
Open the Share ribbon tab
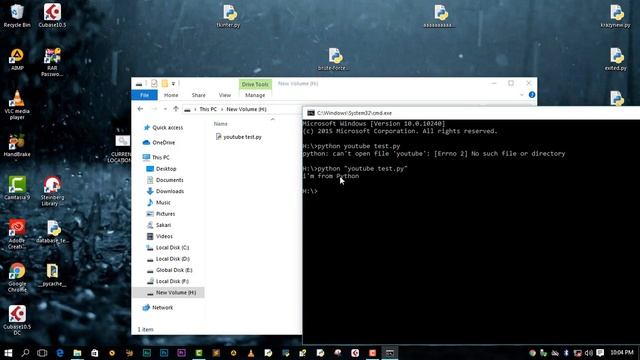tap(199, 95)
